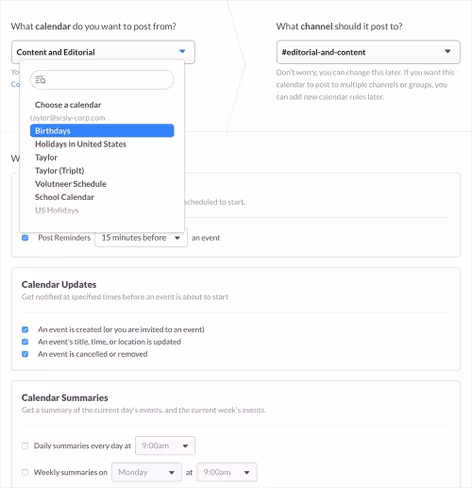Click the search icon in calendar filter box

[x=40, y=80]
